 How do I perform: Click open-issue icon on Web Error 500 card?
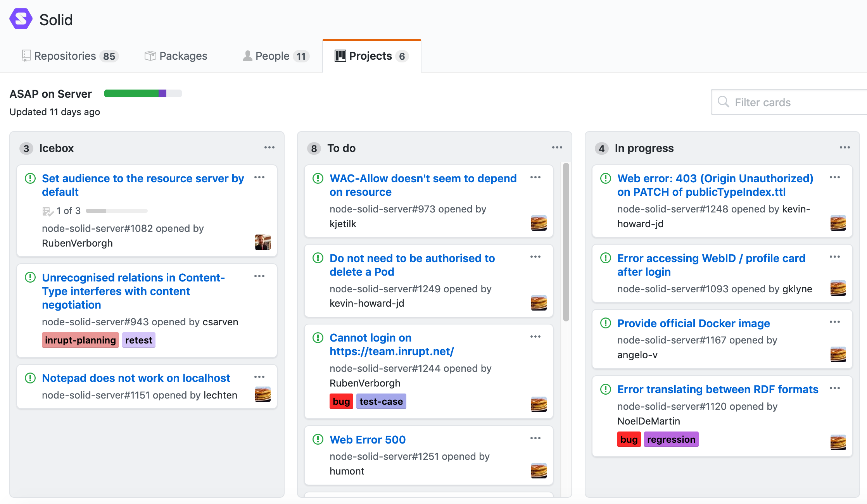pyautogui.click(x=318, y=439)
